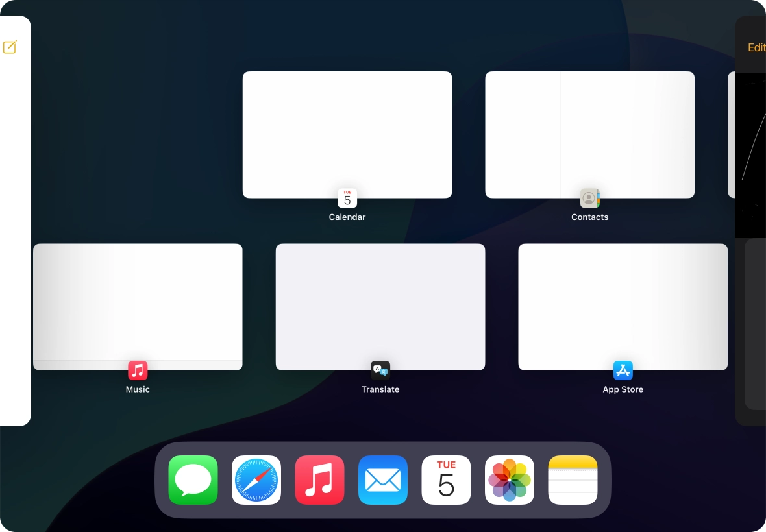The image size is (766, 532).
Task: Tap the Calendar icon in the dock
Action: 446,480
